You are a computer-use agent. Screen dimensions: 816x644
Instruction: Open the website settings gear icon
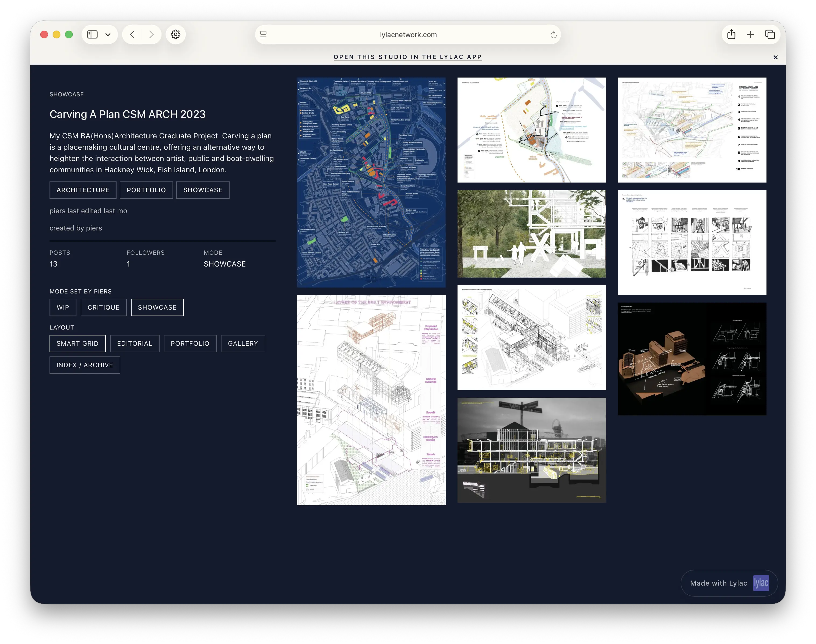176,34
